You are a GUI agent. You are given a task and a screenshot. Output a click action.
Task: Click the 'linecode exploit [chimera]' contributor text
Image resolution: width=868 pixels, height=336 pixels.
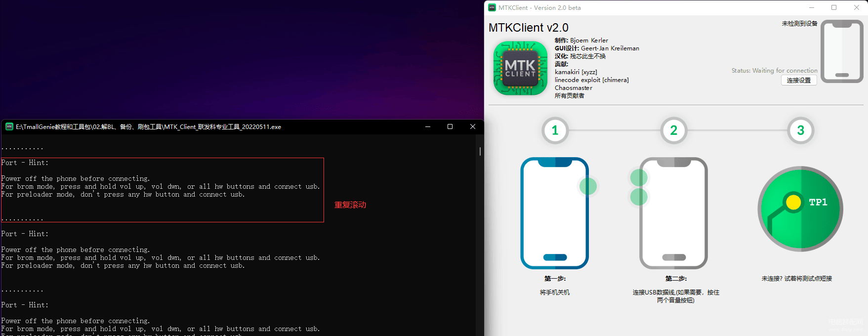pos(592,80)
